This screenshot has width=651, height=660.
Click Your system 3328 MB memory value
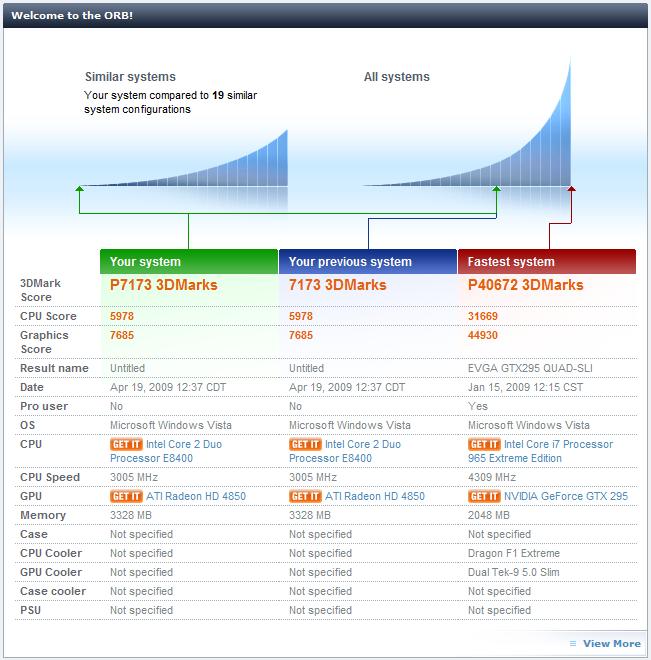pos(131,515)
